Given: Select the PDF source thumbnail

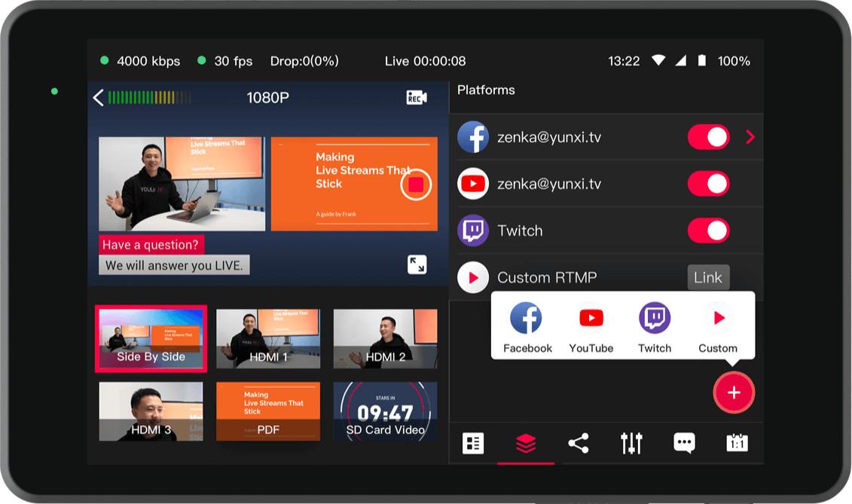Looking at the screenshot, I should coord(268,411).
